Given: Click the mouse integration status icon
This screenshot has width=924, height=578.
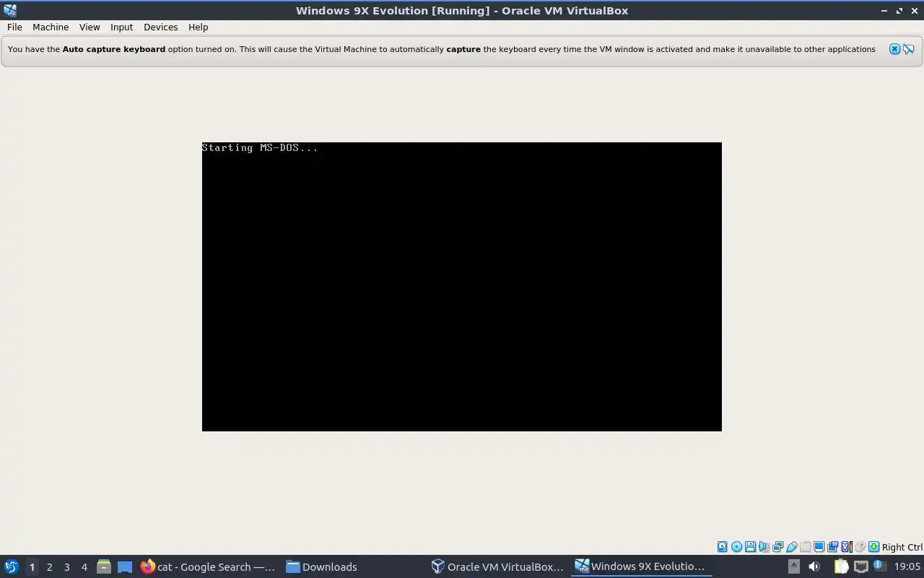Looking at the screenshot, I should (860, 547).
